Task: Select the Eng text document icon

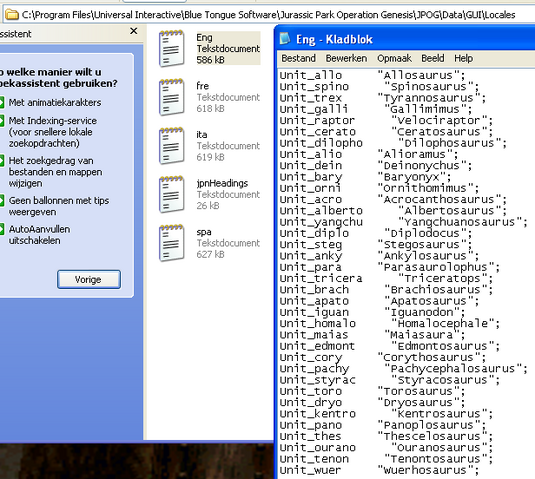Action: pos(172,48)
